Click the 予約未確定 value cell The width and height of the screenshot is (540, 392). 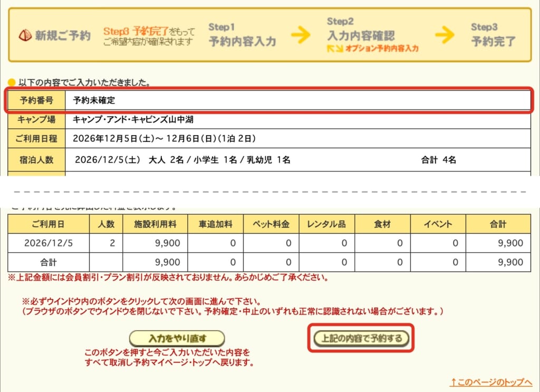298,100
